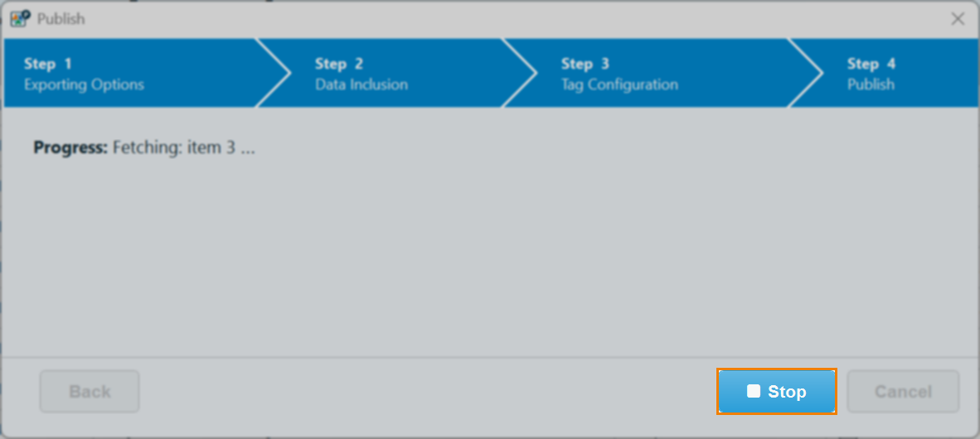This screenshot has height=439, width=980.
Task: Click the Publish label under Step 4
Action: [871, 84]
